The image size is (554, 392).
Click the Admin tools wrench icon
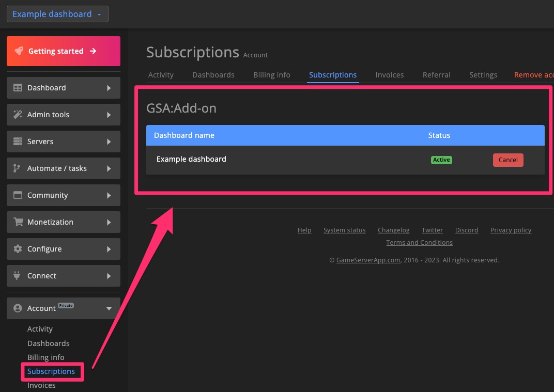pos(17,115)
